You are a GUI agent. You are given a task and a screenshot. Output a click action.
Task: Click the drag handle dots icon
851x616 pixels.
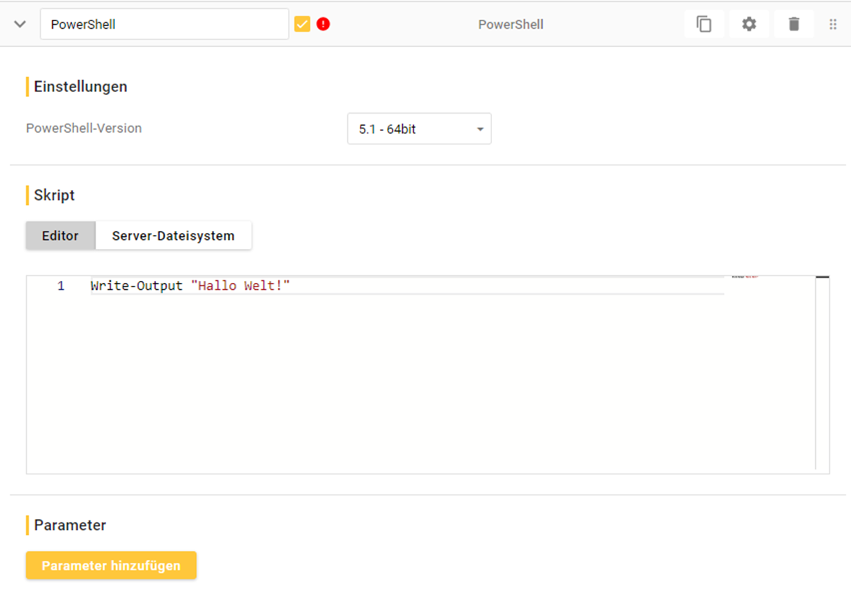[x=832, y=24]
